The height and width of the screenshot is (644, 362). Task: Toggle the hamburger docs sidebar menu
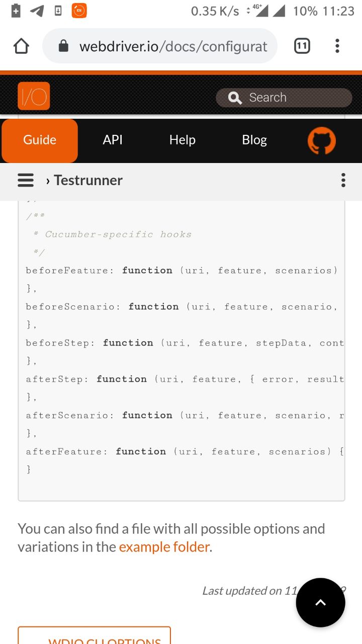pos(26,180)
